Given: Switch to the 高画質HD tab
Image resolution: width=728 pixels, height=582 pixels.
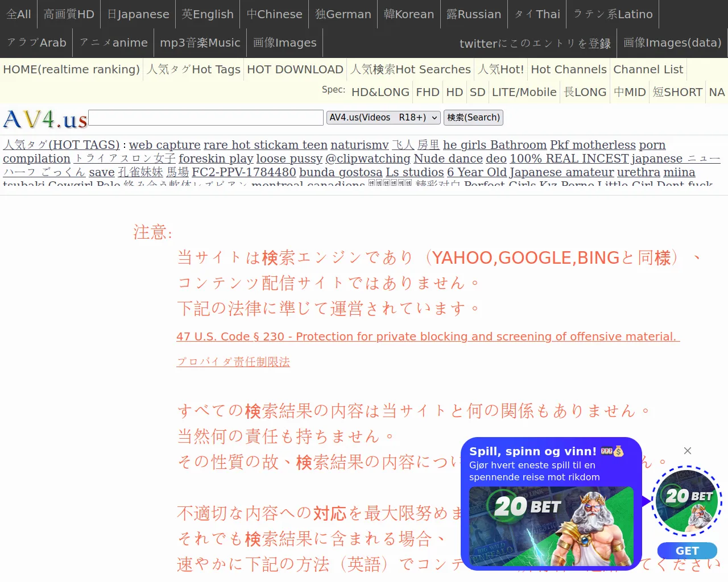Looking at the screenshot, I should [x=69, y=14].
